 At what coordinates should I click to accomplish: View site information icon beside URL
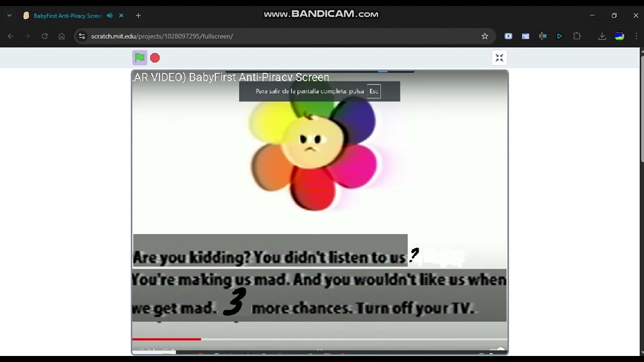(x=82, y=36)
